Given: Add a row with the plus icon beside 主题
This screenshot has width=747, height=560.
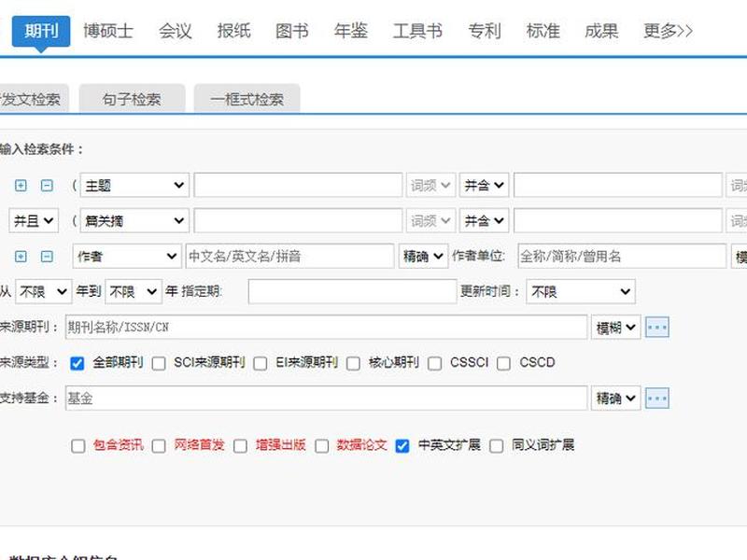Looking at the screenshot, I should point(21,185).
